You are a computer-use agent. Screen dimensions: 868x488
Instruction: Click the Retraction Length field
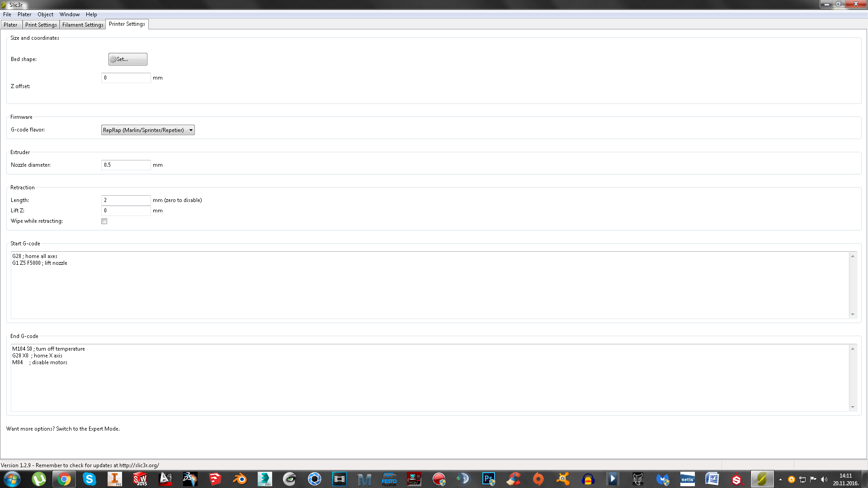(126, 200)
